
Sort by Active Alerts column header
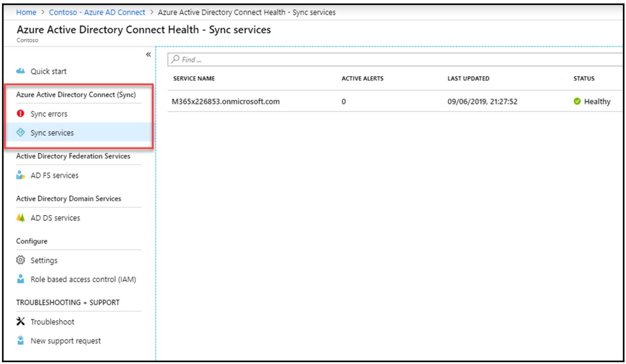[x=362, y=79]
